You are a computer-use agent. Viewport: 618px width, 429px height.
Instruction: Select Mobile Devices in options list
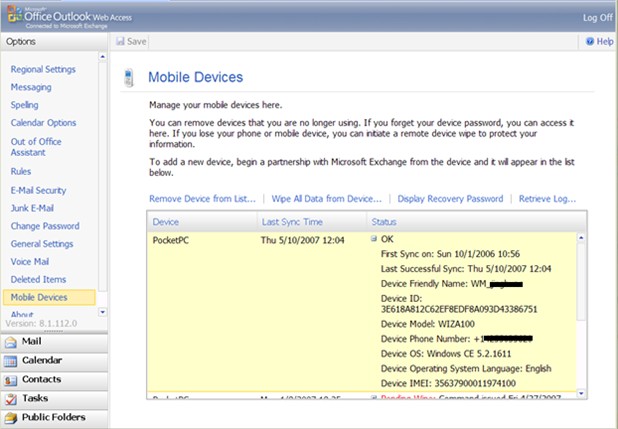click(x=49, y=297)
